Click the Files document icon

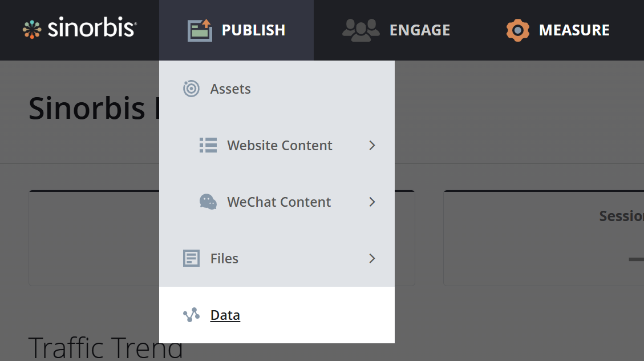(191, 258)
